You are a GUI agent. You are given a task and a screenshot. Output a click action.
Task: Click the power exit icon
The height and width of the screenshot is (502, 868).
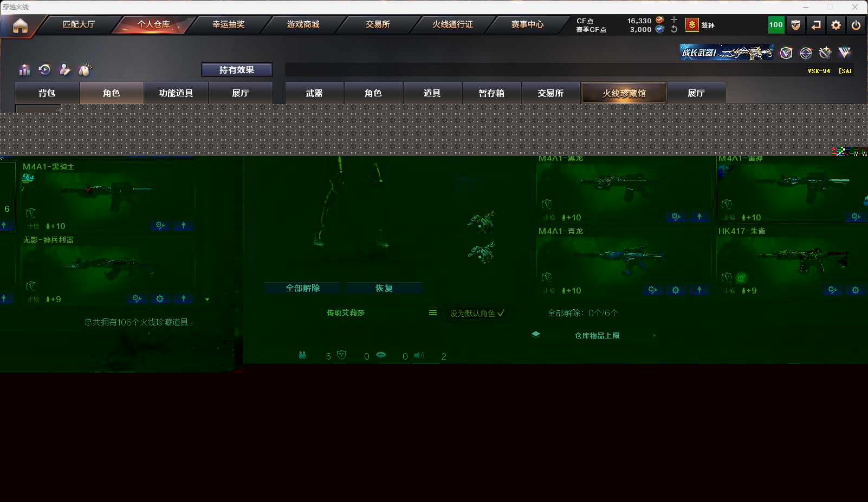tap(856, 25)
